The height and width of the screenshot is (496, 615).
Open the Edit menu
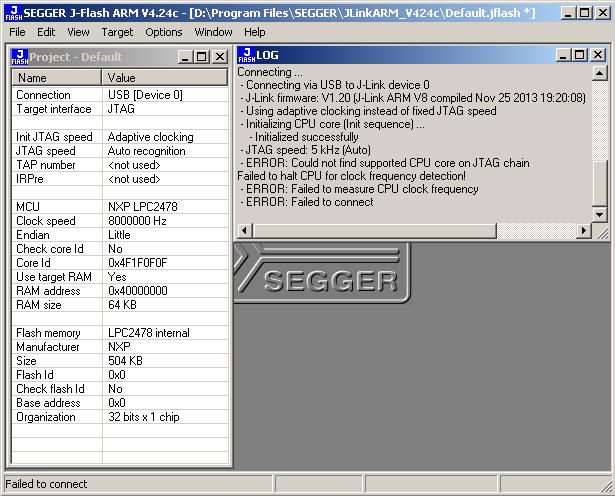coord(46,32)
